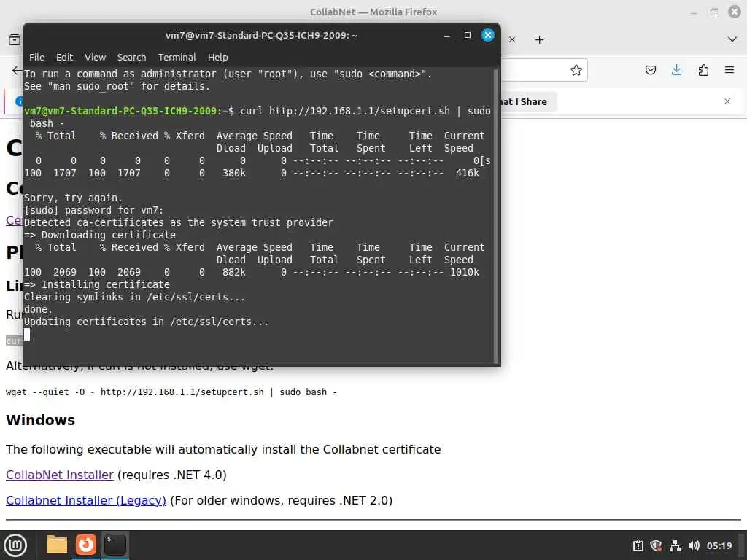Go back with the Firefox back arrow

coord(17,71)
